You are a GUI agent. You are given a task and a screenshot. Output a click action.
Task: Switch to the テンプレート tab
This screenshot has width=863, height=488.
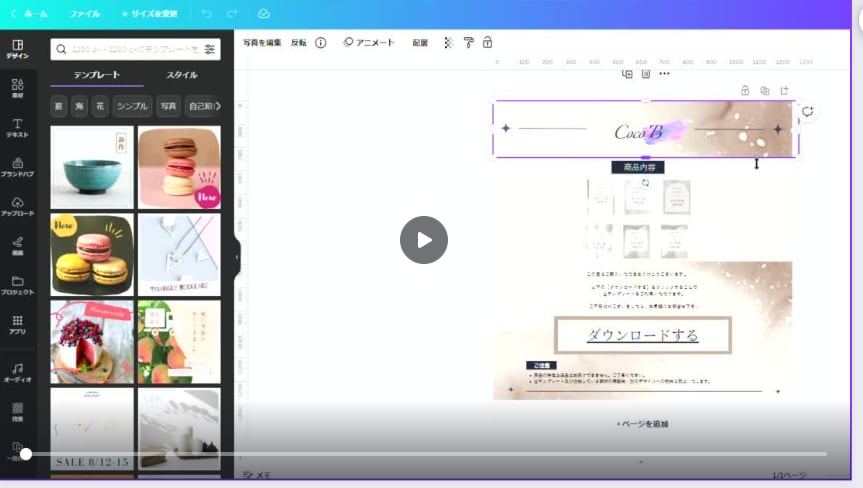[97, 75]
